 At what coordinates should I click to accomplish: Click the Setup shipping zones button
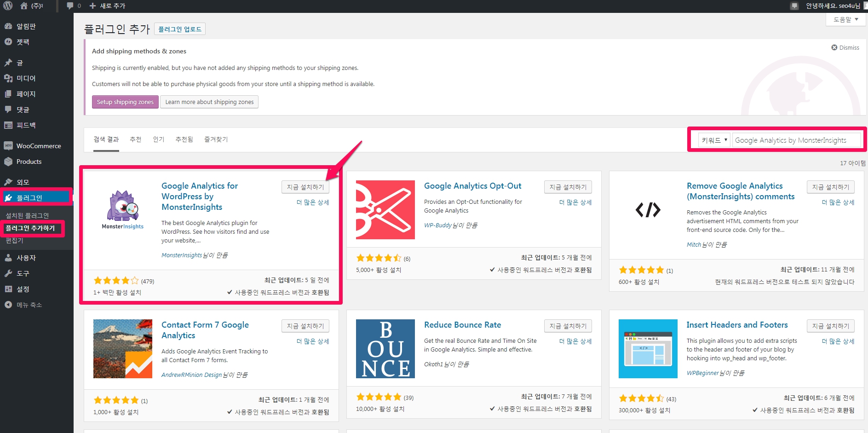pos(125,102)
